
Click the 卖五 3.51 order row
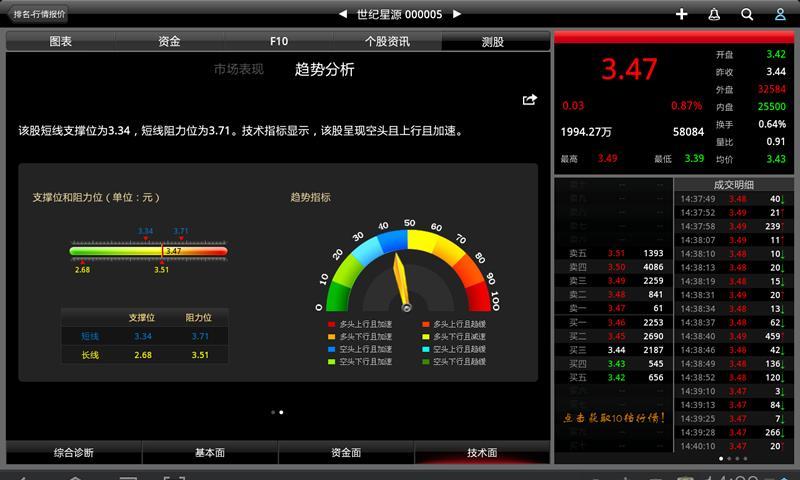(x=616, y=253)
